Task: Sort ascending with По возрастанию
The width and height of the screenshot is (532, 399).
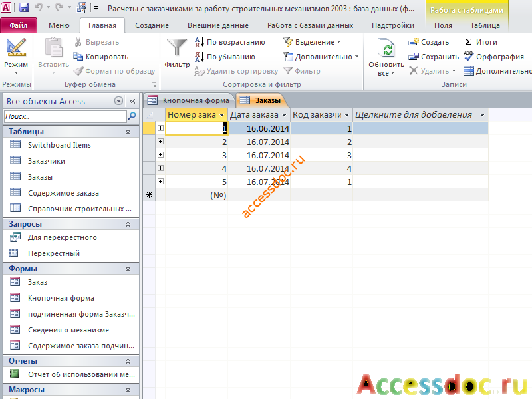Action: 230,42
